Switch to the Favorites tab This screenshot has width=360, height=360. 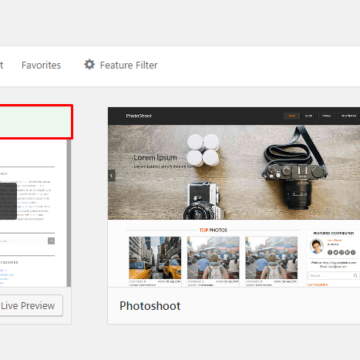[41, 65]
